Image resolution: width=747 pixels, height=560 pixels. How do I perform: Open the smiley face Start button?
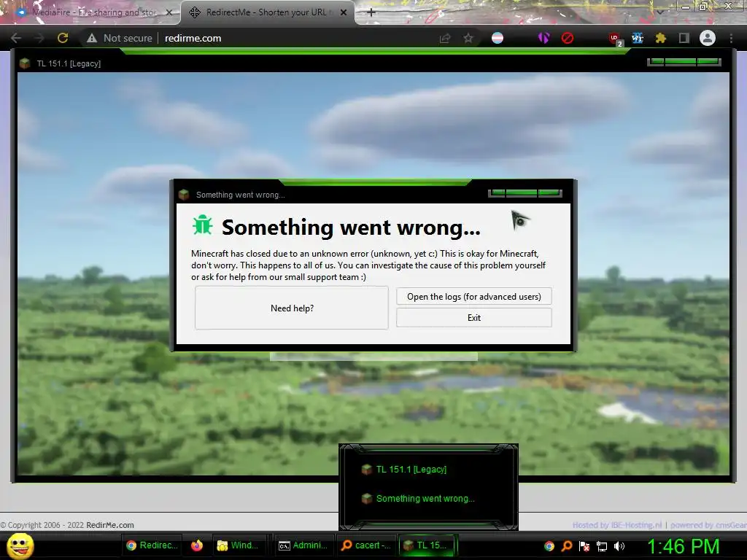click(20, 545)
